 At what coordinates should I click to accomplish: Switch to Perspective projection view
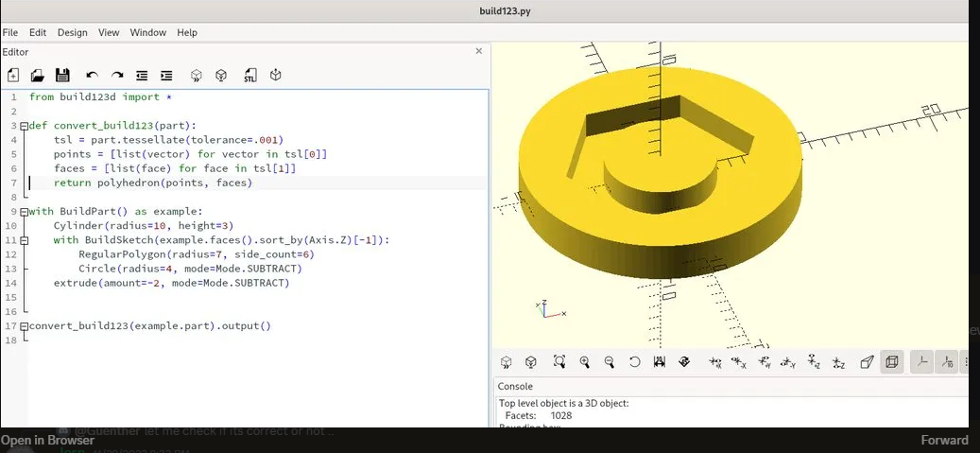coord(867,362)
